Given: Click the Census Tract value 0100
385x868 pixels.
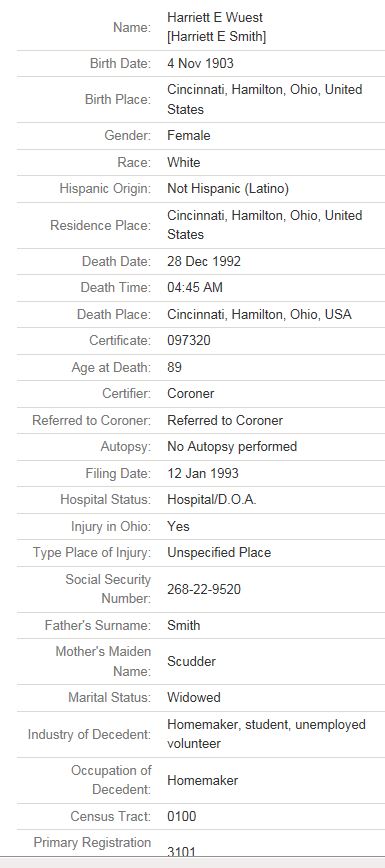Looking at the screenshot, I should tap(182, 817).
